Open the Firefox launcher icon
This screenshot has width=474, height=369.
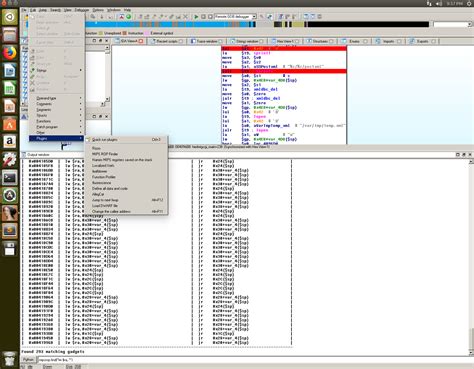pyautogui.click(x=10, y=53)
